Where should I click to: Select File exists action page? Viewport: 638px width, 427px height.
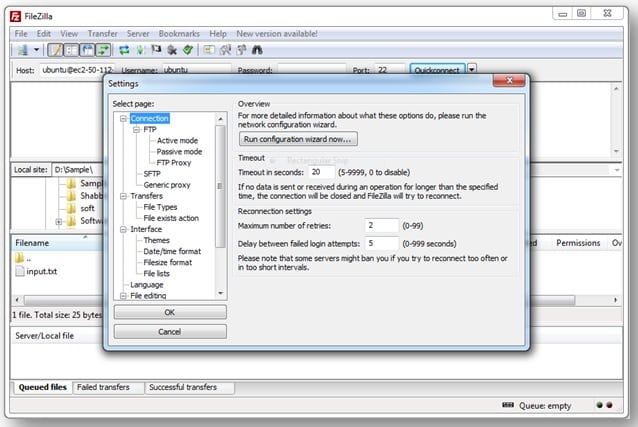pos(171,218)
